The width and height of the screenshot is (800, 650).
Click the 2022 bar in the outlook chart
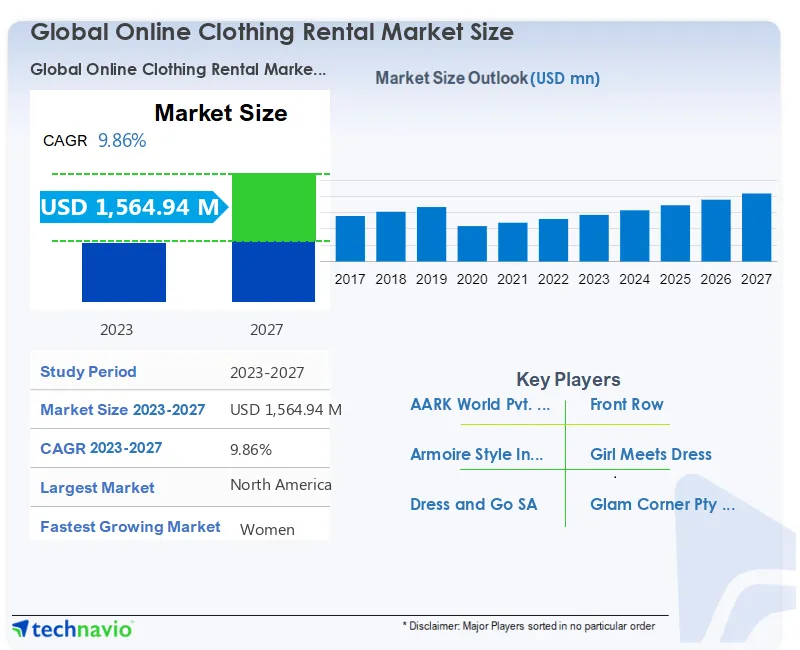(554, 240)
